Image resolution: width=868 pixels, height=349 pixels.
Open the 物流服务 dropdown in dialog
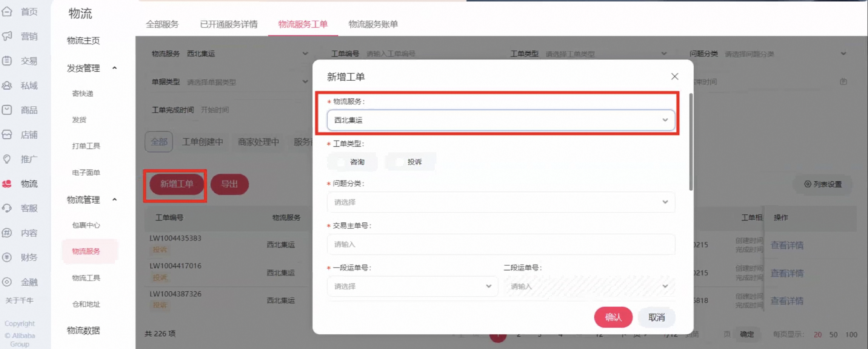(x=501, y=120)
